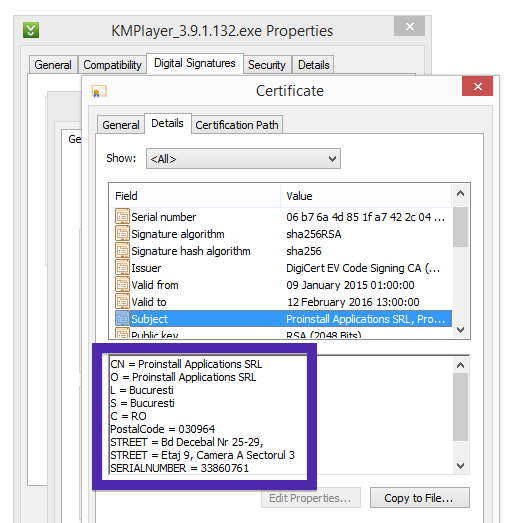This screenshot has width=507, height=523.
Task: Select the Certificate Details tab
Action: [x=167, y=123]
